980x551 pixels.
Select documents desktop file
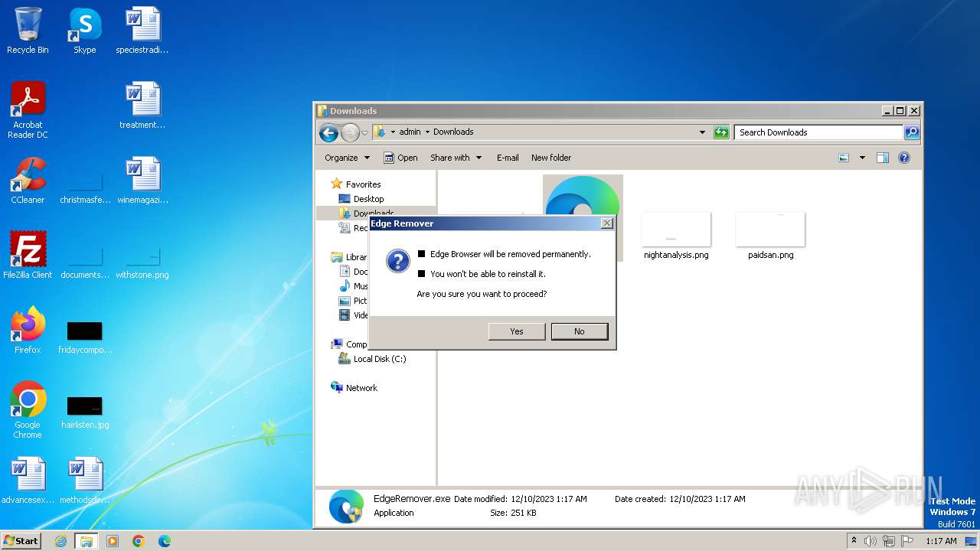[x=85, y=262]
